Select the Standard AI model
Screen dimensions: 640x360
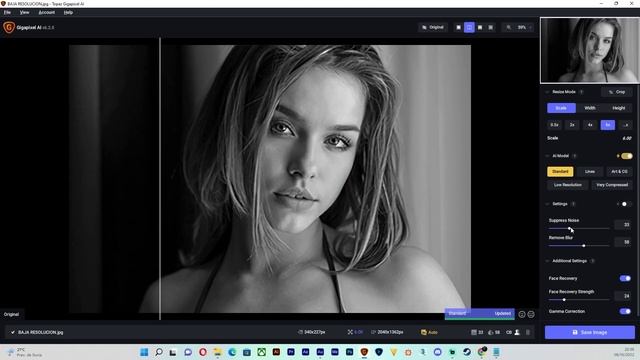pos(560,172)
